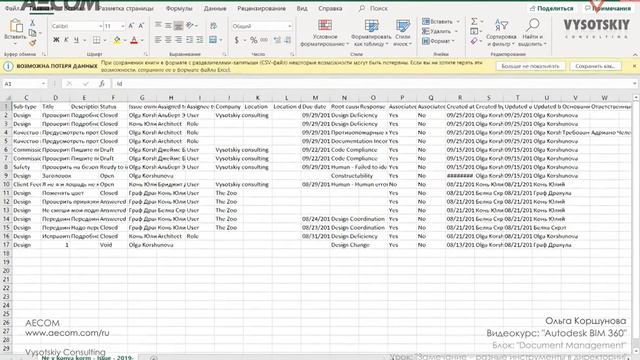
Task: Click the Clear eraser icon
Action: tap(474, 41)
